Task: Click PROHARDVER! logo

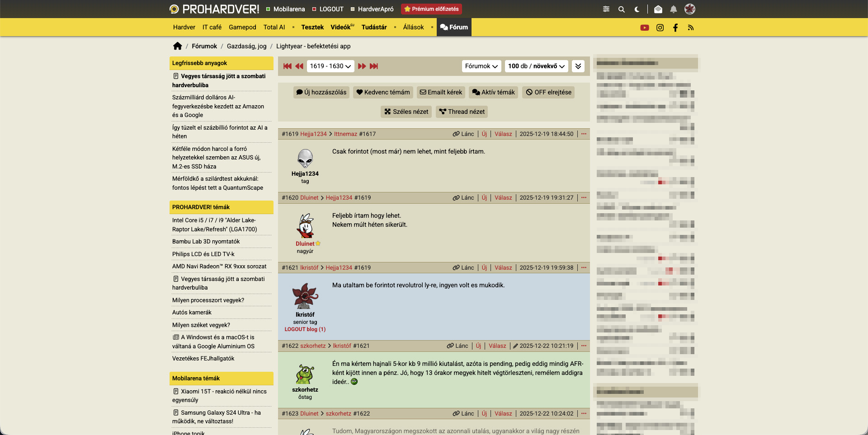Action: tap(214, 9)
